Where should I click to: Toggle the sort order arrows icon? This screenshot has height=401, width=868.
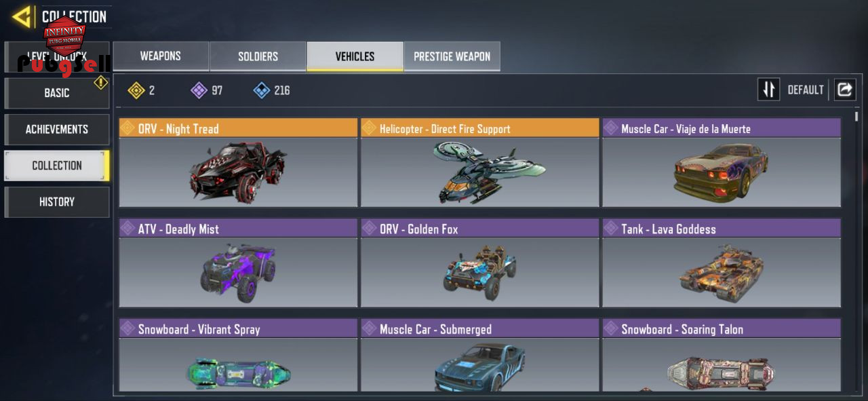pyautogui.click(x=769, y=90)
